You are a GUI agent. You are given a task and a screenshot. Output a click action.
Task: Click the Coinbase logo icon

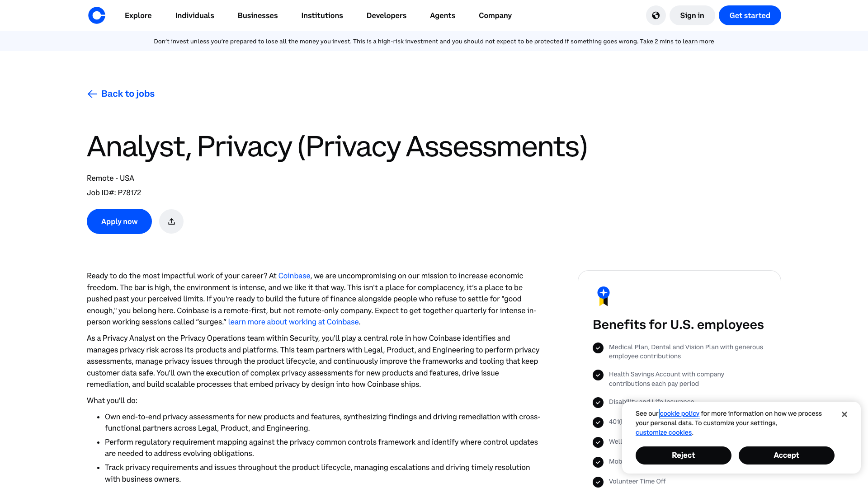point(97,15)
